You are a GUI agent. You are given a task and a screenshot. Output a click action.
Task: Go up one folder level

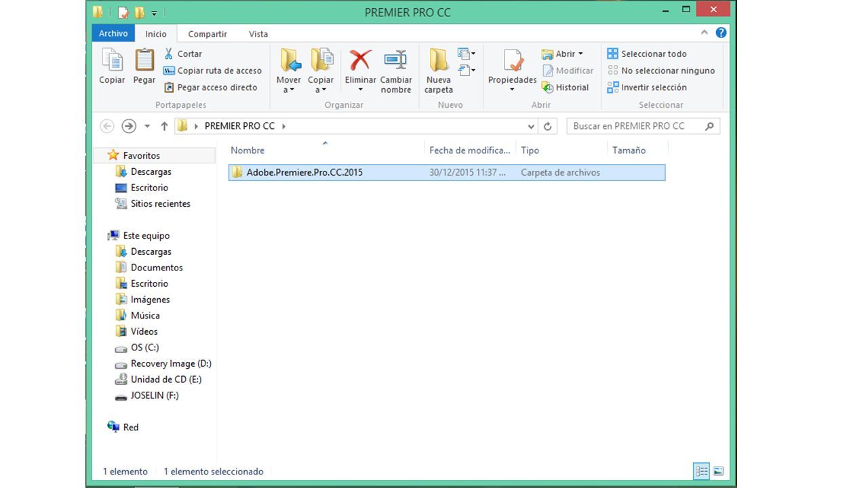(164, 126)
